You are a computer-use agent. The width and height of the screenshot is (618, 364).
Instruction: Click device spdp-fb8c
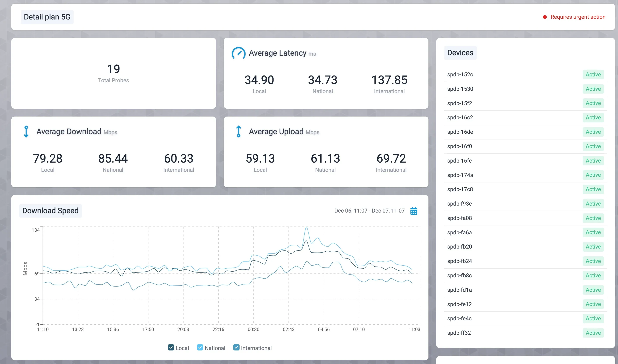525,275
